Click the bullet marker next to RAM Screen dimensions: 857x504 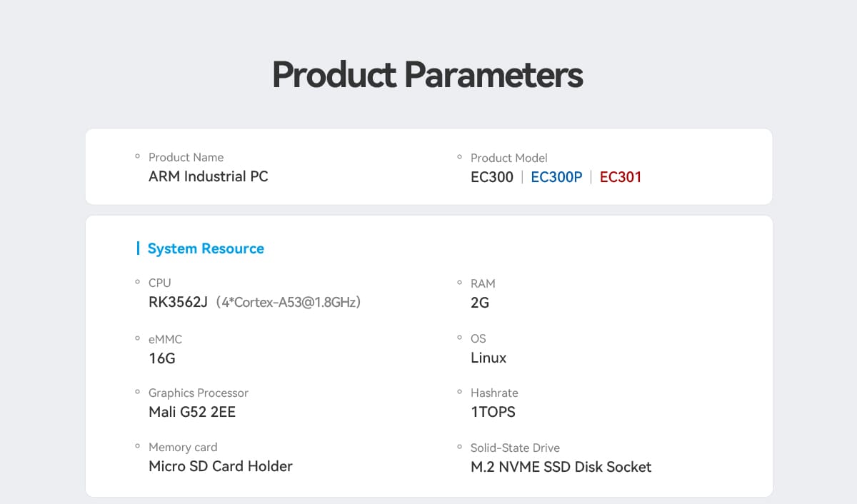[x=460, y=283]
